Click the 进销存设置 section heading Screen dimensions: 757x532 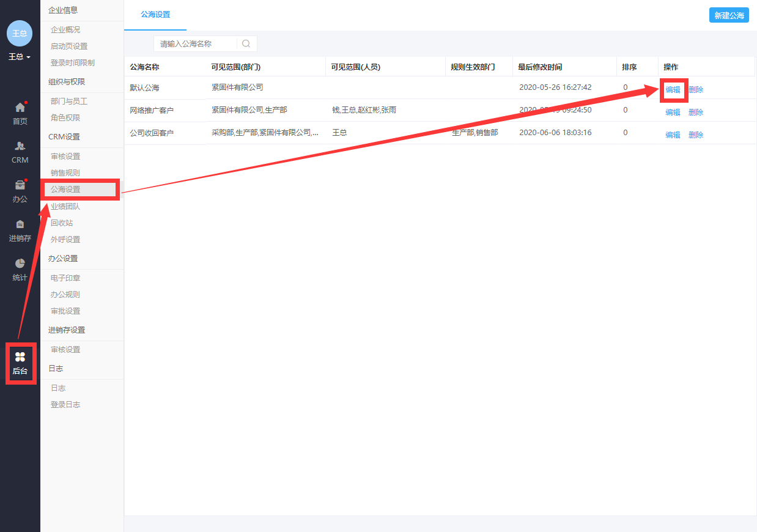(x=67, y=330)
